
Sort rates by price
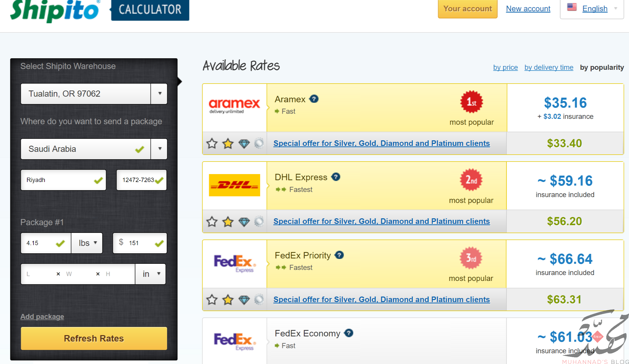tap(505, 67)
